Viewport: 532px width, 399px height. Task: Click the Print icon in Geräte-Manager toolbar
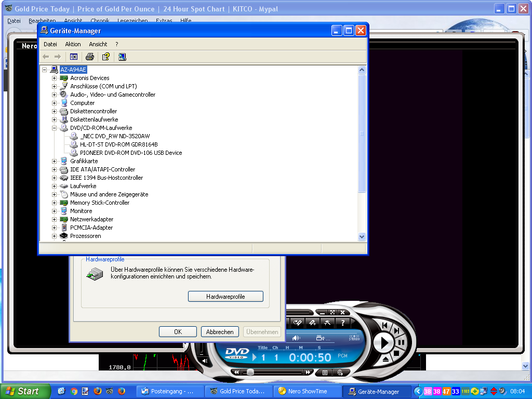coord(90,57)
